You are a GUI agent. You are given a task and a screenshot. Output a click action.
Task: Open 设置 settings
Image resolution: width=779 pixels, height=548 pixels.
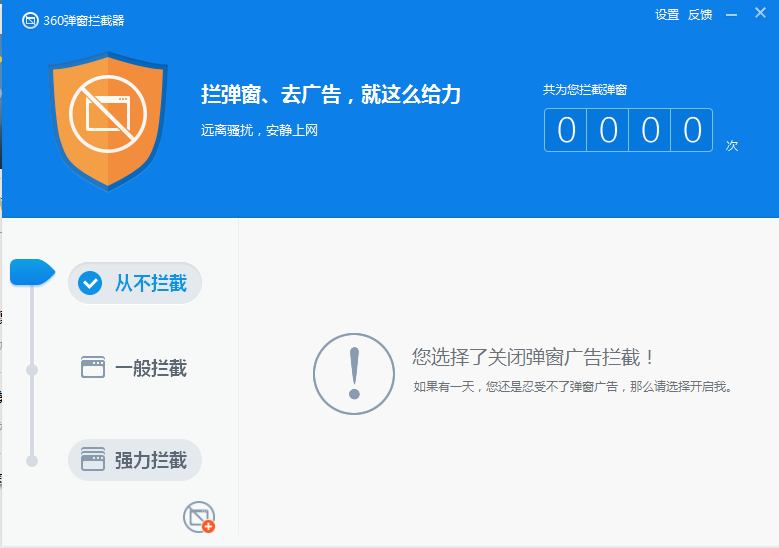(667, 15)
